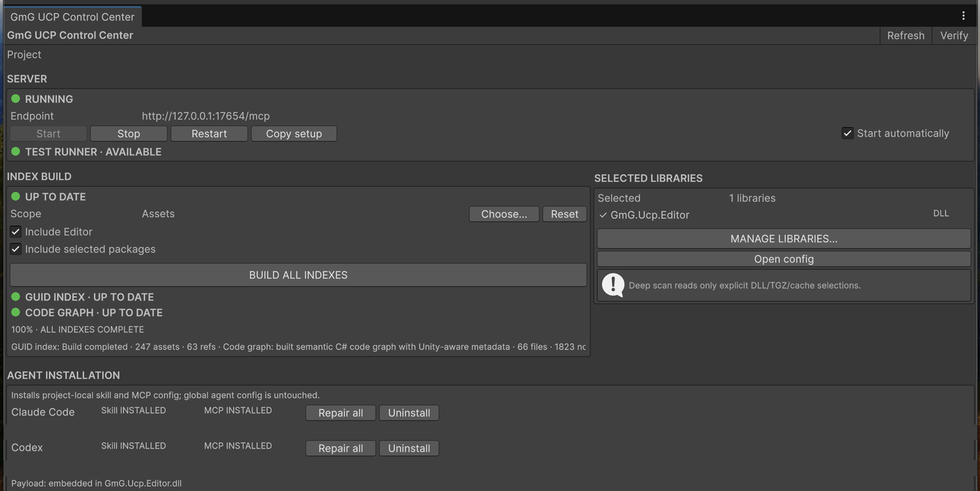980x491 pixels.
Task: Uncheck the Include Editor checkbox
Action: (x=15, y=232)
